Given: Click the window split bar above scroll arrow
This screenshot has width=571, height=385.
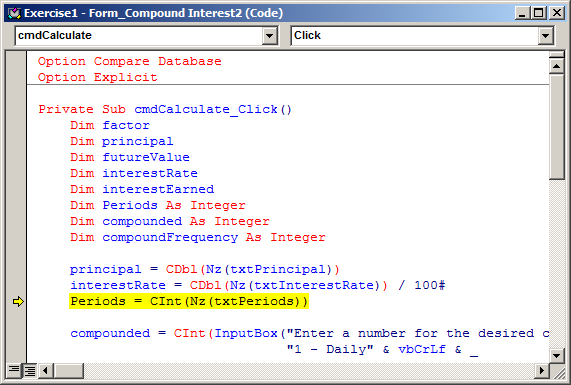Looking at the screenshot, I should (556, 55).
